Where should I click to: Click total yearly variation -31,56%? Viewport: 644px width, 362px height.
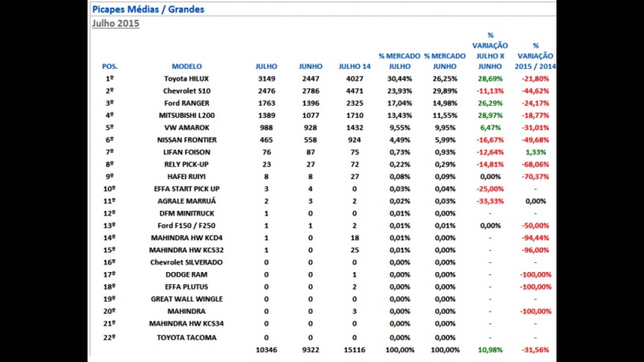point(535,350)
